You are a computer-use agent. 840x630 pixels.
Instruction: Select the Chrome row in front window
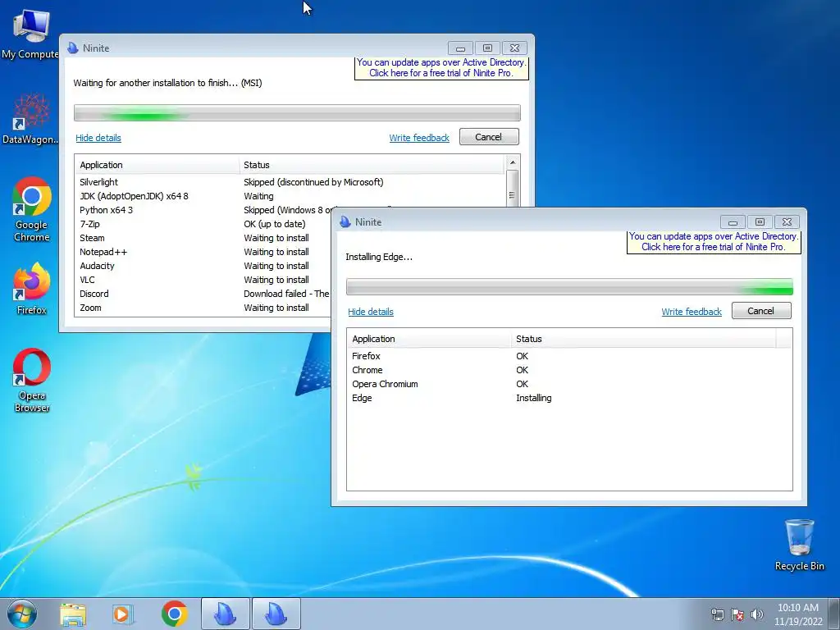click(569, 370)
